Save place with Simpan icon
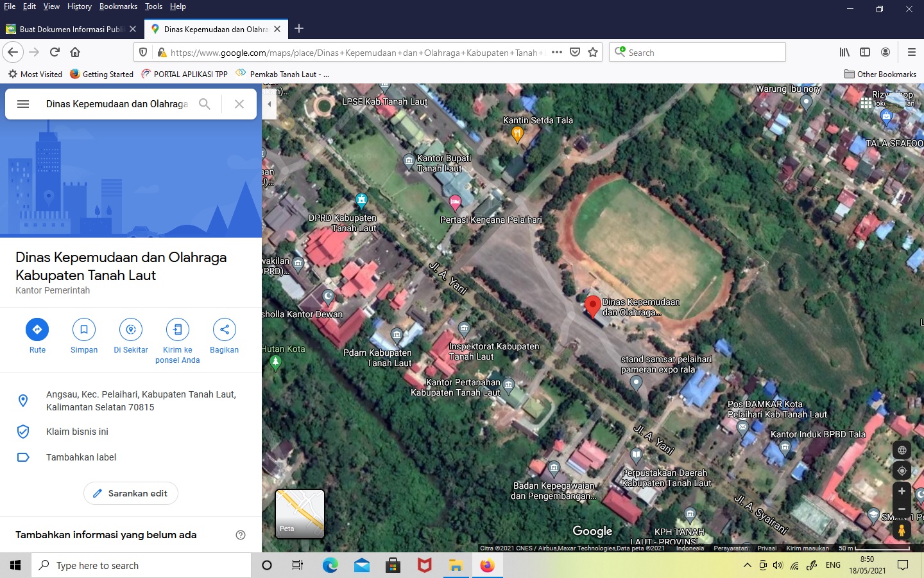This screenshot has height=578, width=924. click(x=84, y=329)
